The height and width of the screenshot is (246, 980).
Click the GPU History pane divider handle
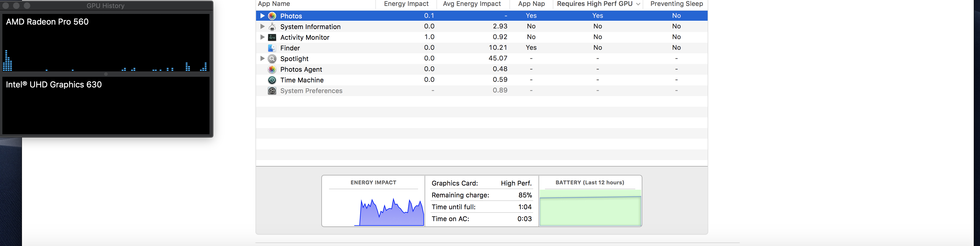click(x=106, y=74)
